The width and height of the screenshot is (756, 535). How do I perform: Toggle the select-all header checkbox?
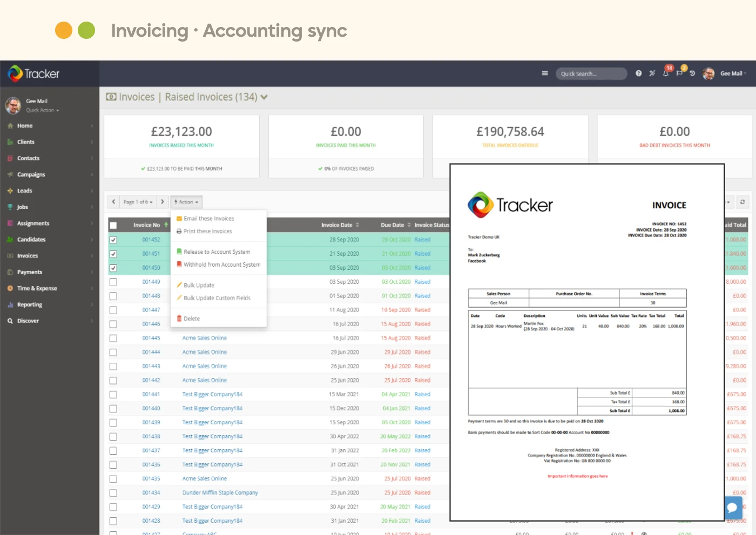coord(113,226)
